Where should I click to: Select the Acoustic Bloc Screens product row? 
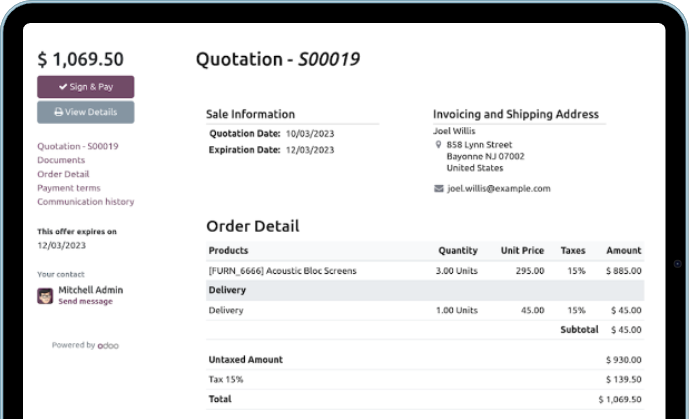425,271
